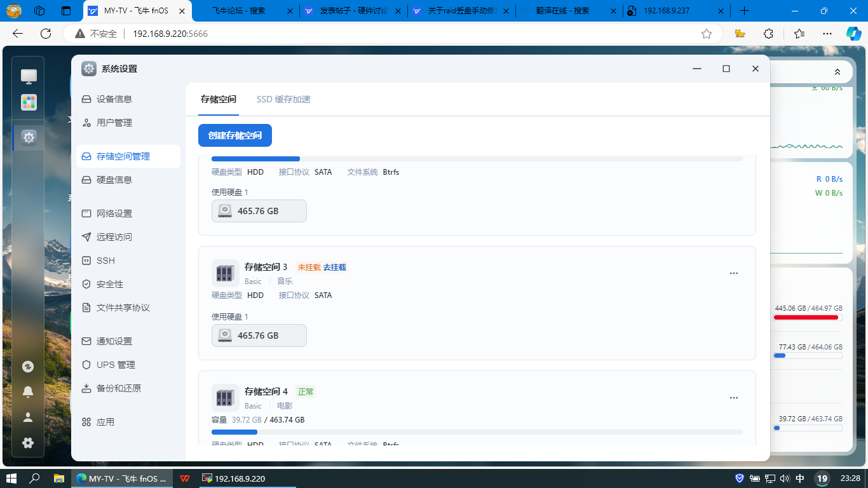Open the notification bell in fnOS dock
The height and width of the screenshot is (488, 868).
[x=28, y=391]
